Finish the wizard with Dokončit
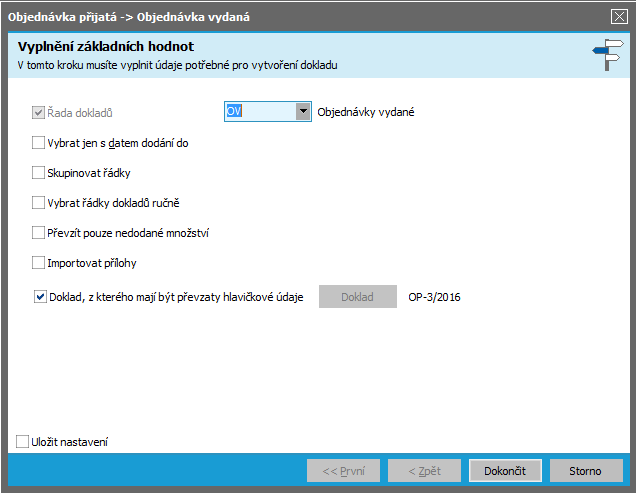The height and width of the screenshot is (494, 636). tap(505, 471)
